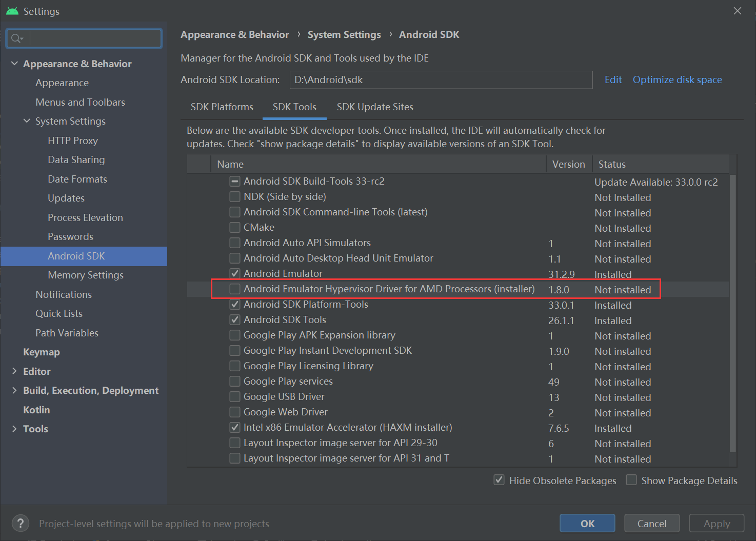756x541 pixels.
Task: Close the Settings dialog
Action: pos(738,11)
